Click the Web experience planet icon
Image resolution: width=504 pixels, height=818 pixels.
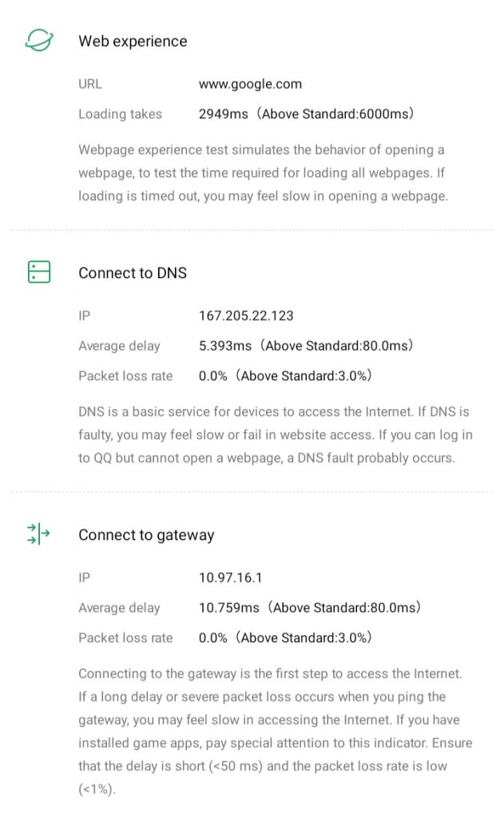[38, 41]
